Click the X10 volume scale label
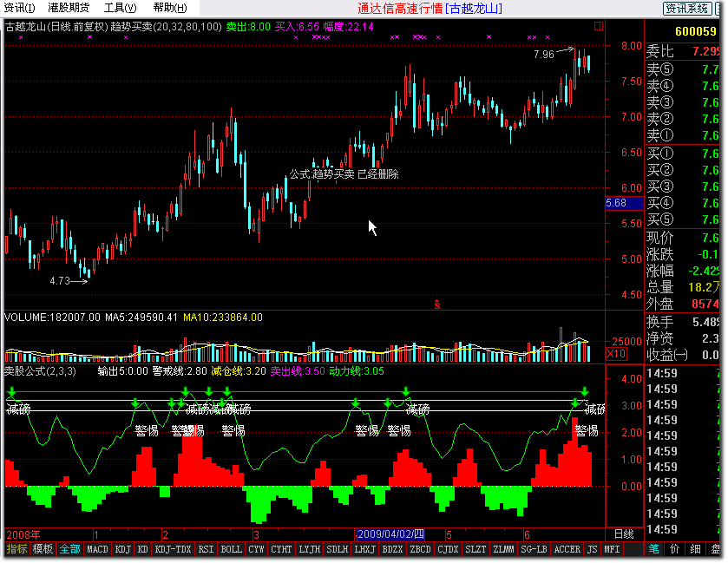Viewport: 728px width, 563px height. coord(616,354)
